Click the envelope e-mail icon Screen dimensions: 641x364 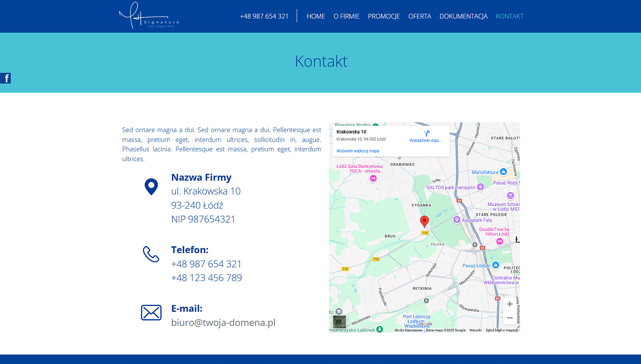[x=151, y=313]
